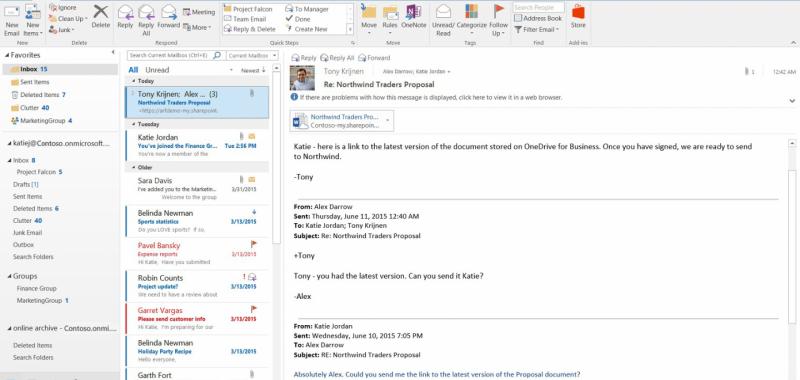Click Tony Krijnen's contact photo

point(303,78)
